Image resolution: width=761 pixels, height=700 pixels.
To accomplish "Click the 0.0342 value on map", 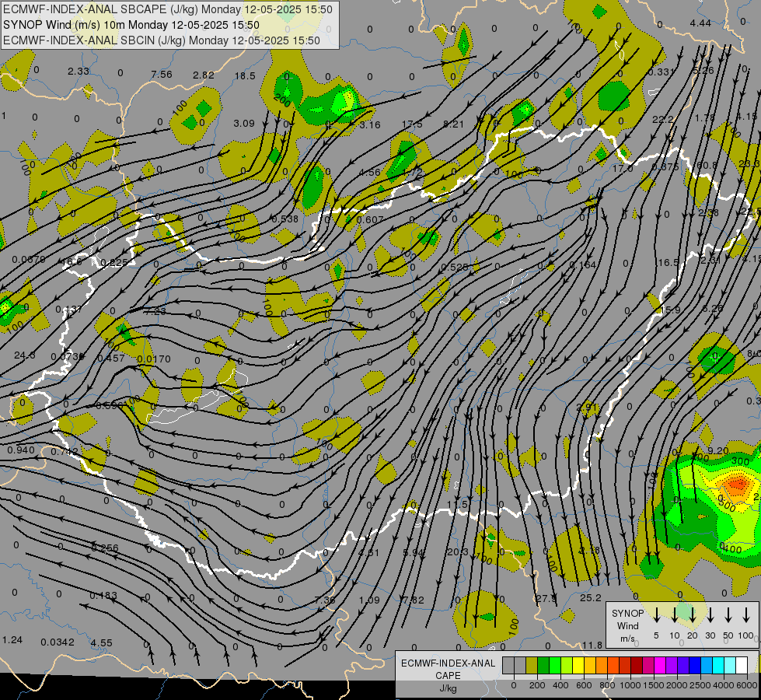I will tap(58, 642).
